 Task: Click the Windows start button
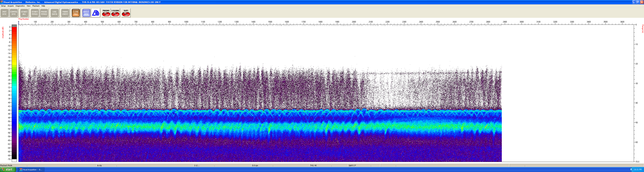(8, 169)
